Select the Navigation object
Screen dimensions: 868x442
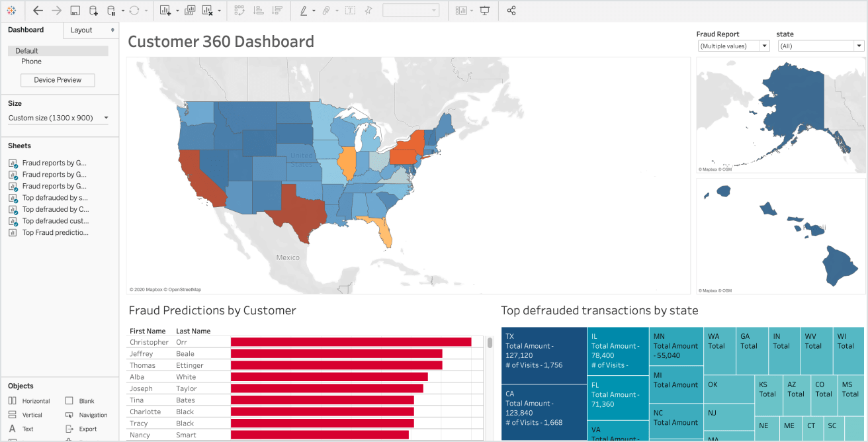[87, 415]
